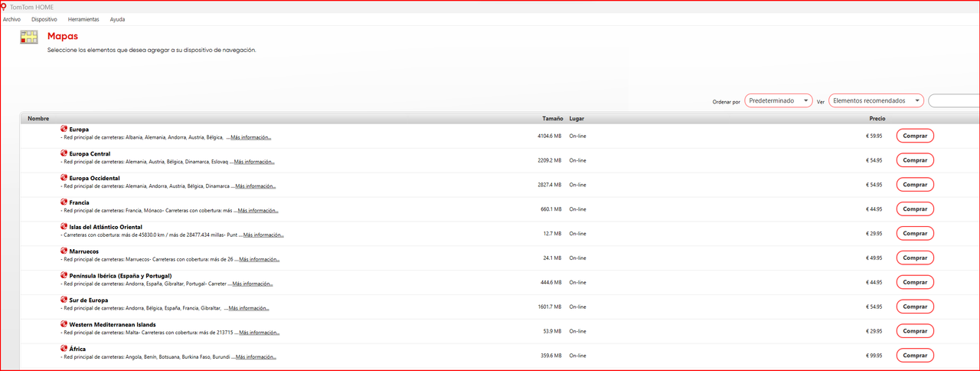980x371 pixels.
Task: Click Comprar for Western Mediterranean Islands
Action: (915, 331)
